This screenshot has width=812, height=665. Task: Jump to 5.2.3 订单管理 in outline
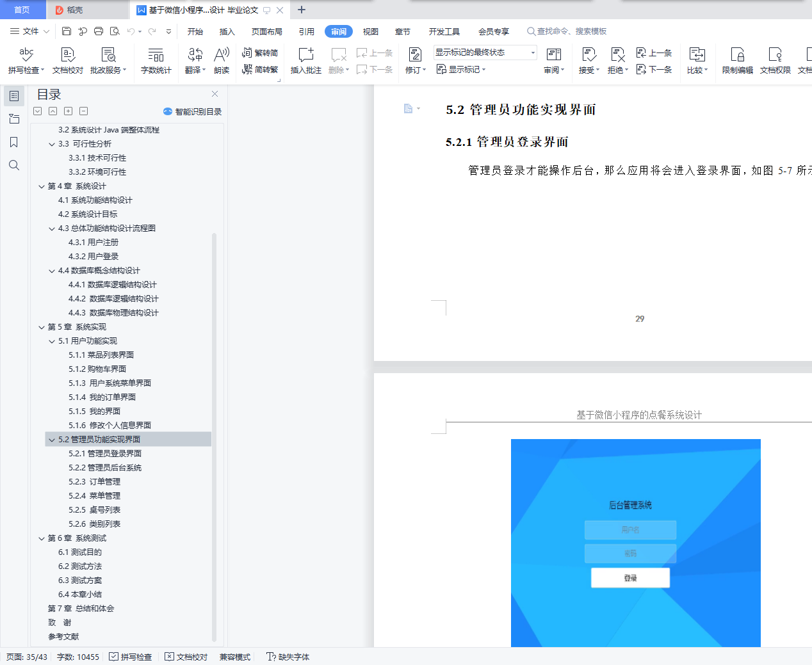tap(94, 482)
